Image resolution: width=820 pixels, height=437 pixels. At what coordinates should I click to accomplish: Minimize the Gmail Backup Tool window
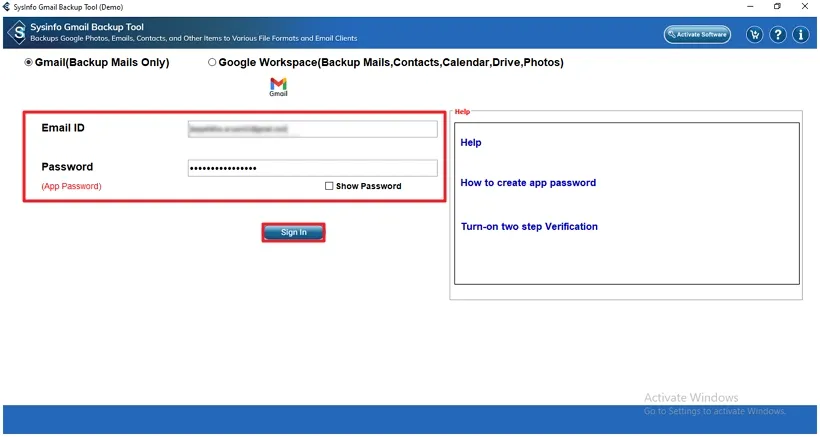coord(750,7)
